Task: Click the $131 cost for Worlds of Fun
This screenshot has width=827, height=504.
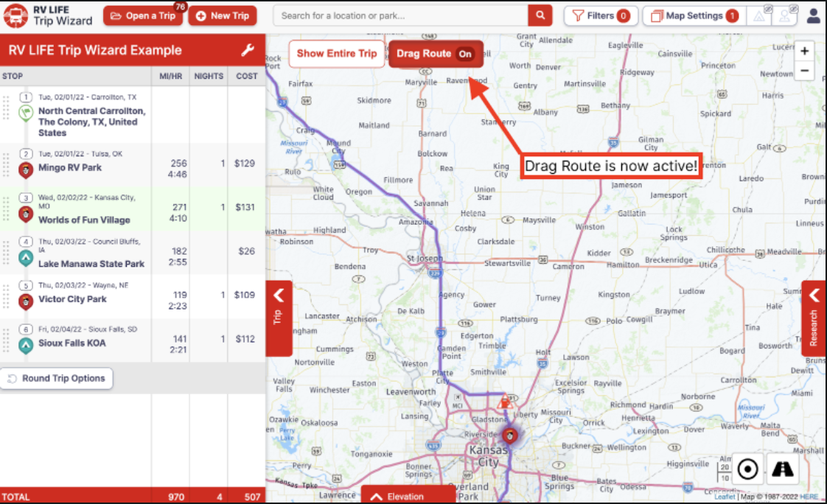Action: [x=245, y=207]
